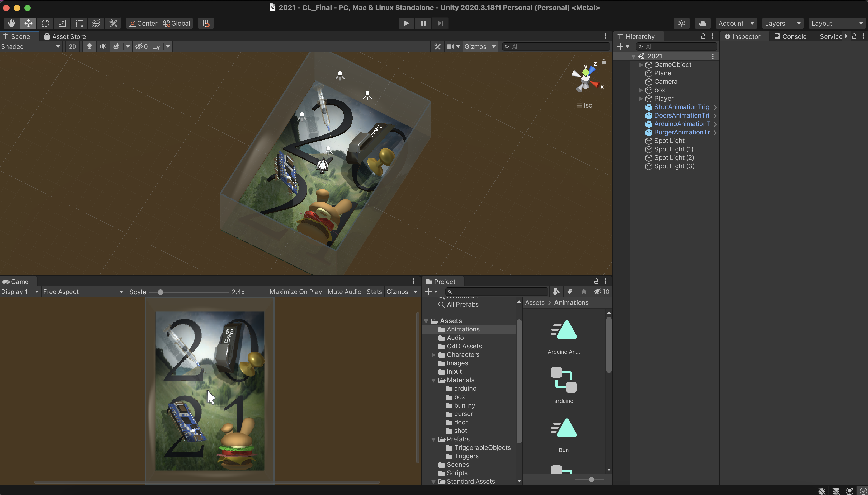Open the Layers dropdown

[782, 23]
